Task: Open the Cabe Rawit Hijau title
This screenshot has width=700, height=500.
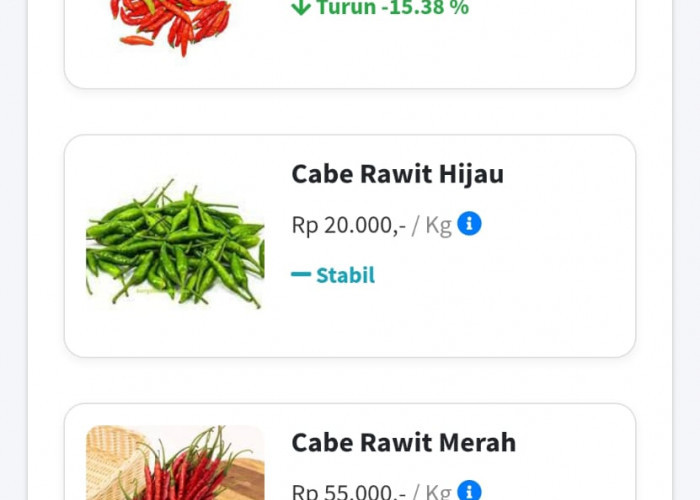Action: [397, 174]
